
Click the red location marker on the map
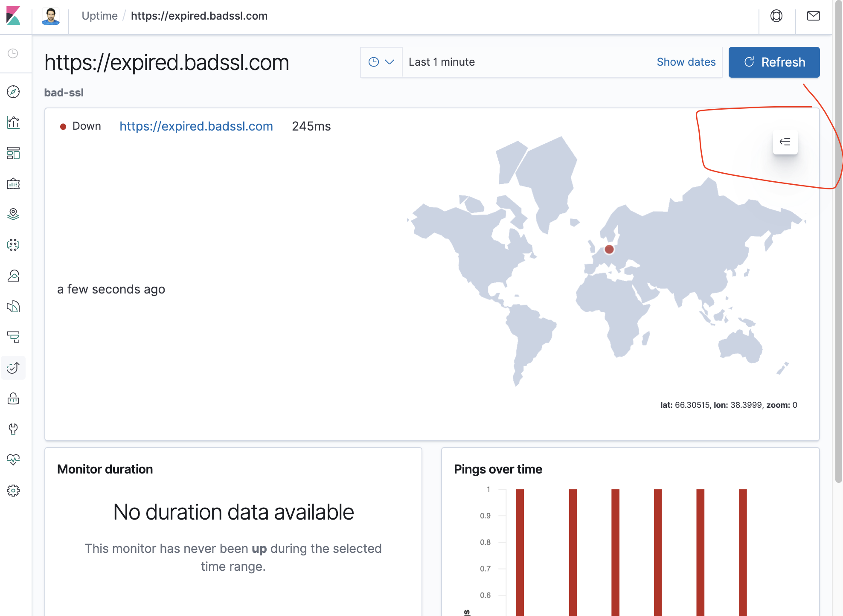point(609,250)
